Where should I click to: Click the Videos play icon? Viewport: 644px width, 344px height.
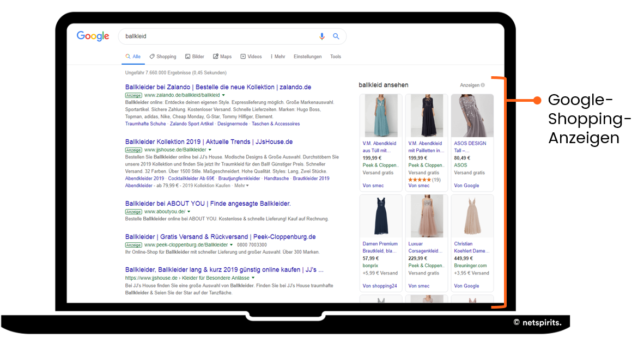[242, 57]
